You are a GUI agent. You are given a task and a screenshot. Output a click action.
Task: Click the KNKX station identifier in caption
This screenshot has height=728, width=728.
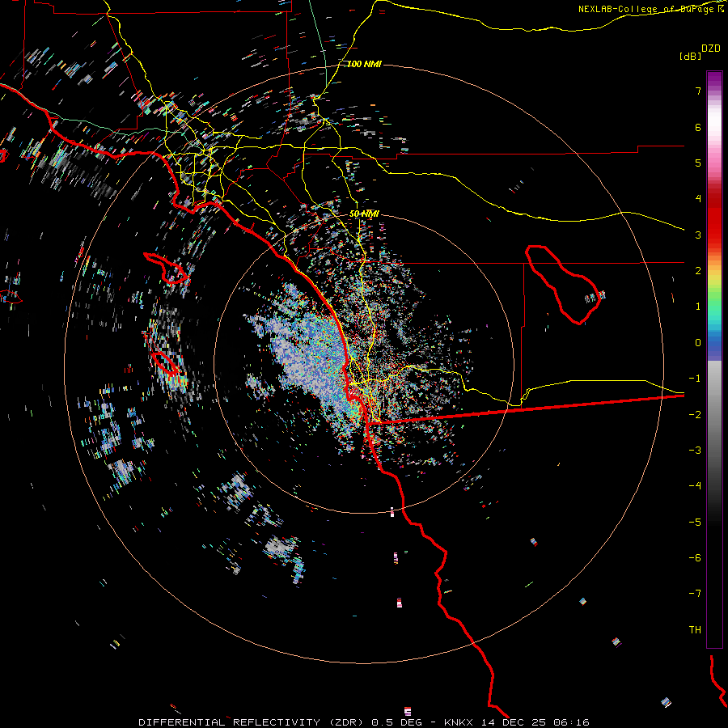[459, 722]
